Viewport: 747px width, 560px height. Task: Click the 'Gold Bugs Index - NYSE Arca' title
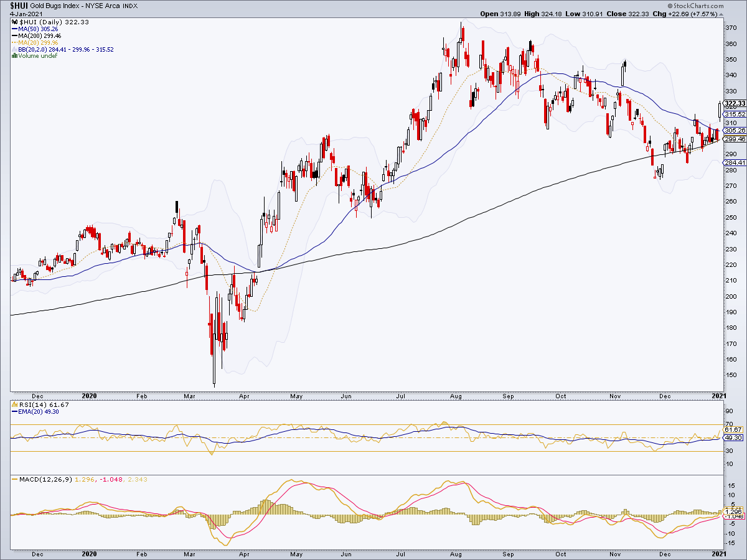(75, 6)
